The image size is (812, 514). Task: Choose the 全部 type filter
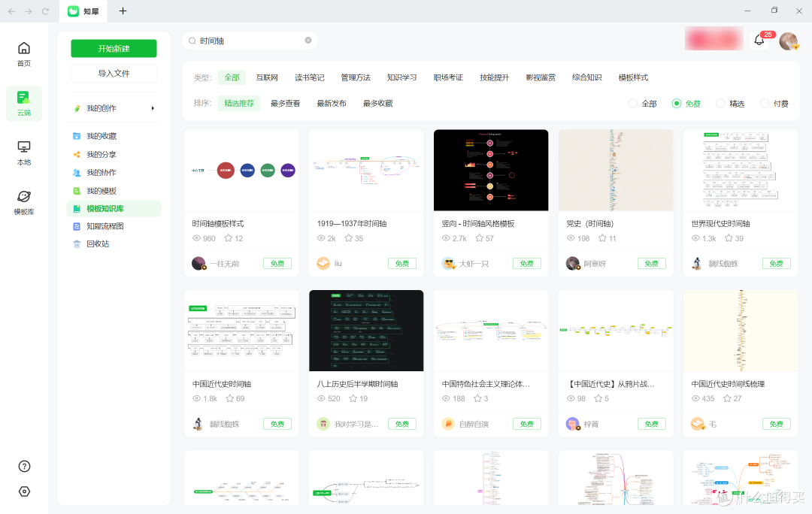tap(232, 77)
